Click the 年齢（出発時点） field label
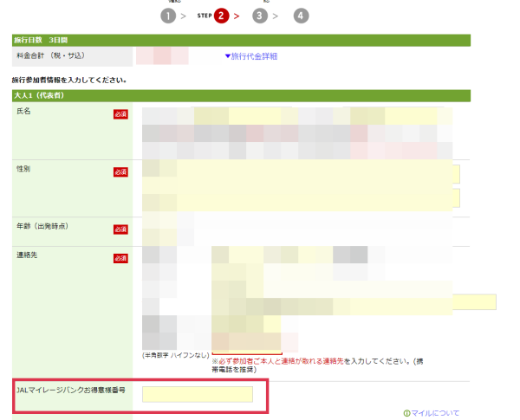The width and height of the screenshot is (520, 420). pos(42,226)
